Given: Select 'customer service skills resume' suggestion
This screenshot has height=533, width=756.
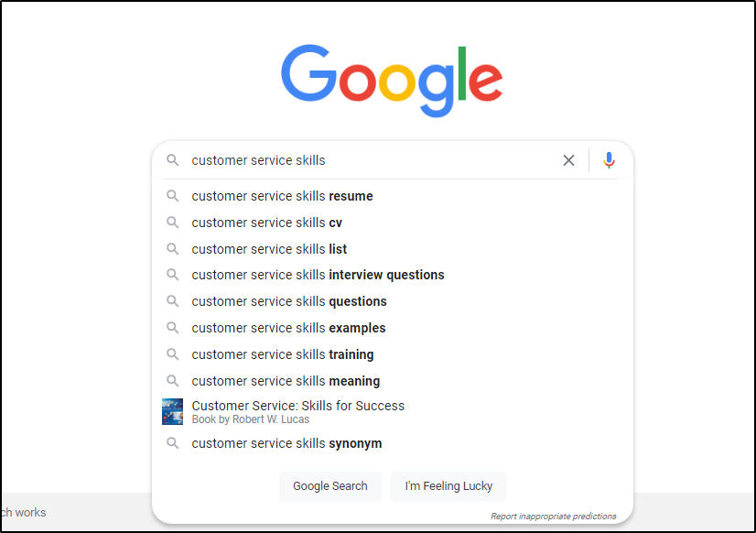Looking at the screenshot, I should pos(282,196).
